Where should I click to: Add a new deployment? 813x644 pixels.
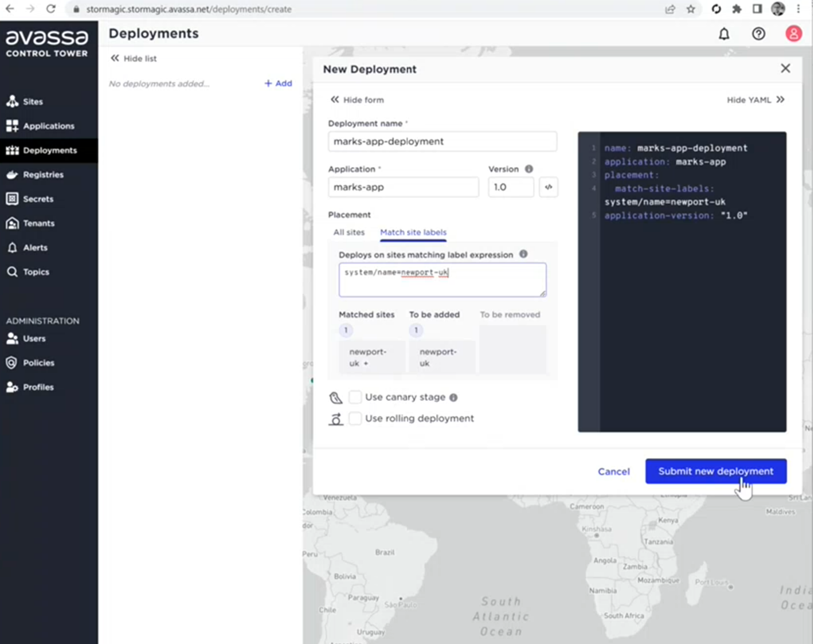click(x=278, y=83)
